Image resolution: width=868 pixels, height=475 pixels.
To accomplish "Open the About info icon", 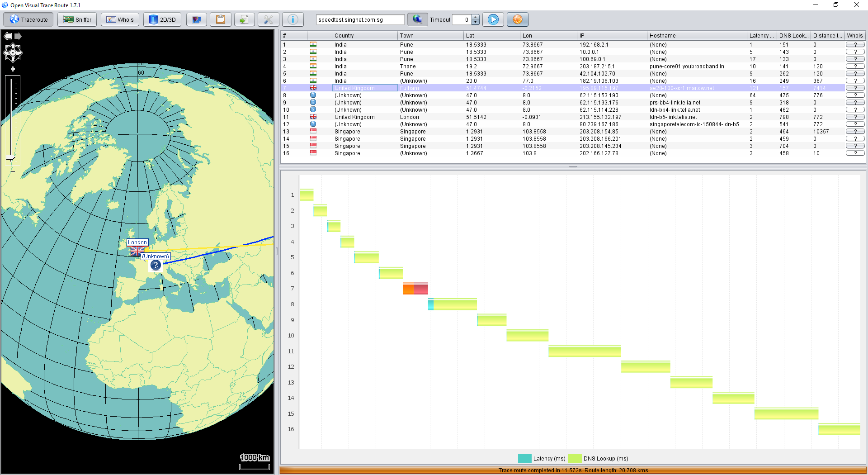I will pyautogui.click(x=293, y=19).
